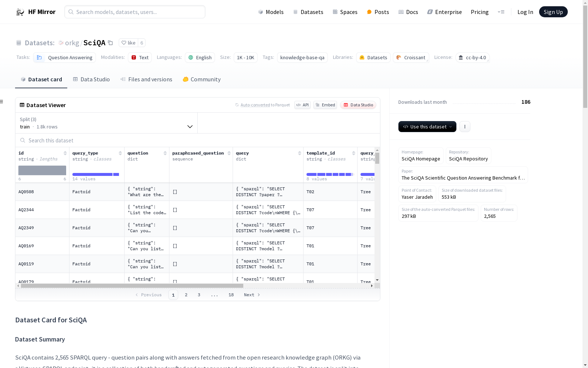Click the Croissant library tag

411,57
